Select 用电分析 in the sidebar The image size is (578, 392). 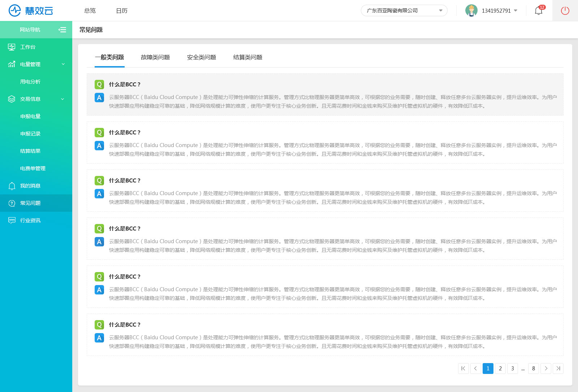pos(30,82)
